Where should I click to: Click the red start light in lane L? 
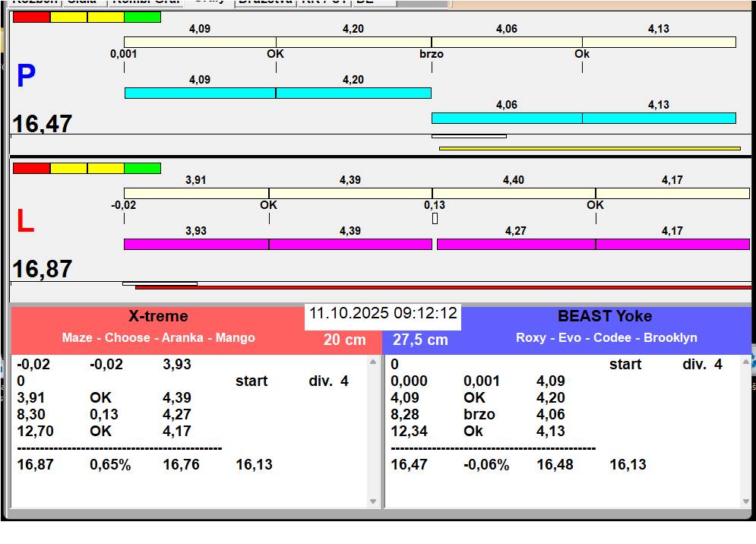(x=31, y=168)
